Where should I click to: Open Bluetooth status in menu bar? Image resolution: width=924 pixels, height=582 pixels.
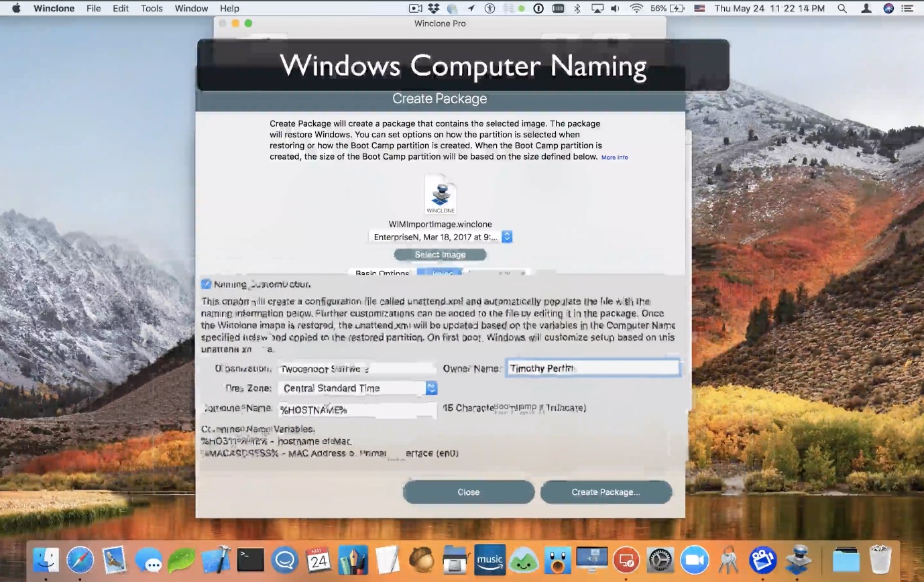(577, 8)
